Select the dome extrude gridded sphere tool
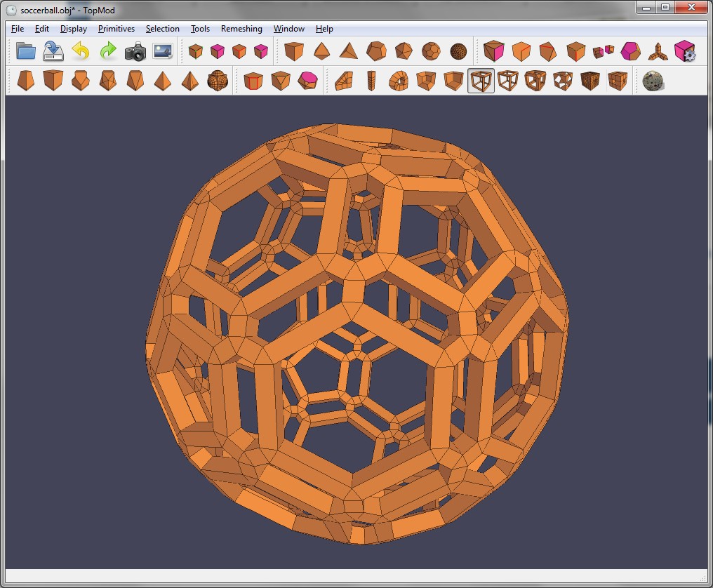The image size is (713, 588). pyautogui.click(x=218, y=81)
